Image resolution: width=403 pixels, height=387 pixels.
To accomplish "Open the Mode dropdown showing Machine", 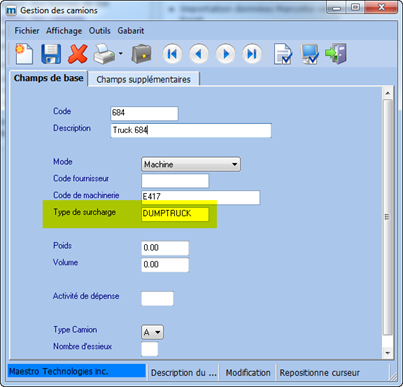I will tap(191, 164).
